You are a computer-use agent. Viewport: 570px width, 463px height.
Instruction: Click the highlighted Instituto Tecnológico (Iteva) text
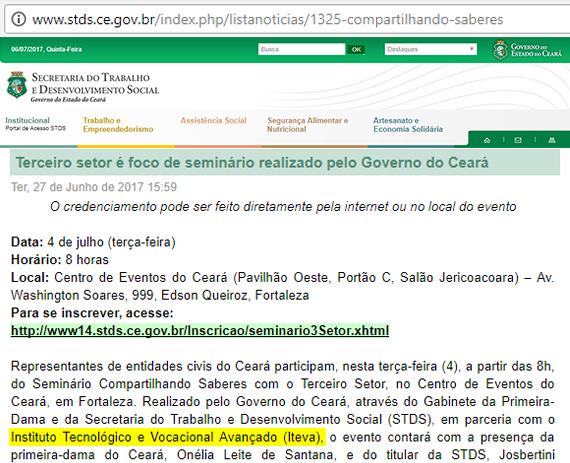tap(167, 437)
